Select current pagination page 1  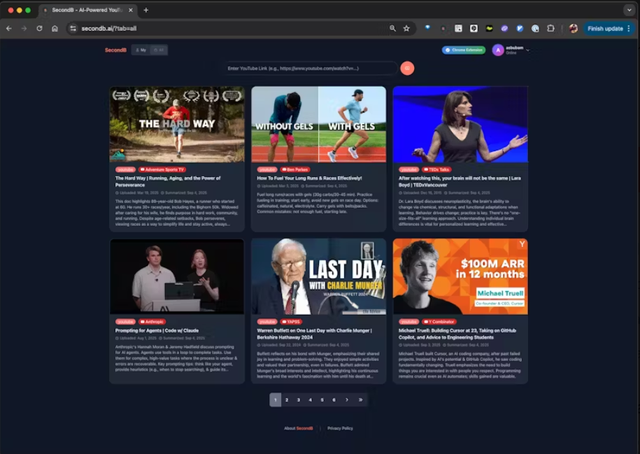click(x=275, y=400)
